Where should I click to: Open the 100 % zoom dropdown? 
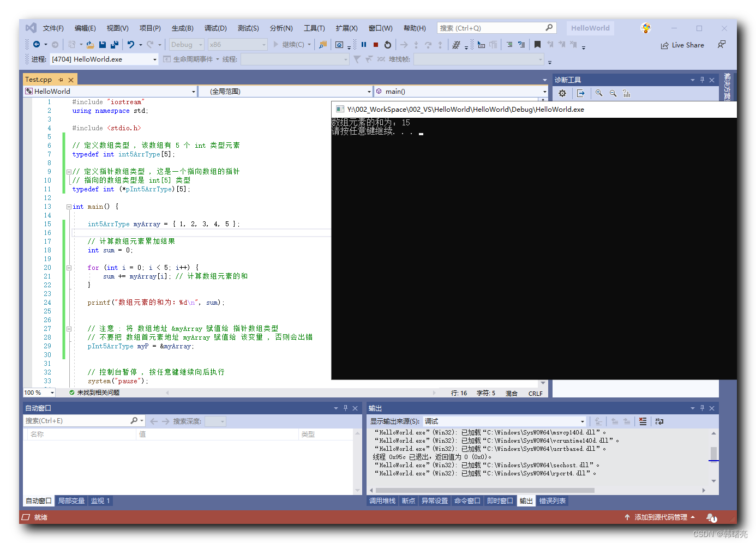click(52, 393)
